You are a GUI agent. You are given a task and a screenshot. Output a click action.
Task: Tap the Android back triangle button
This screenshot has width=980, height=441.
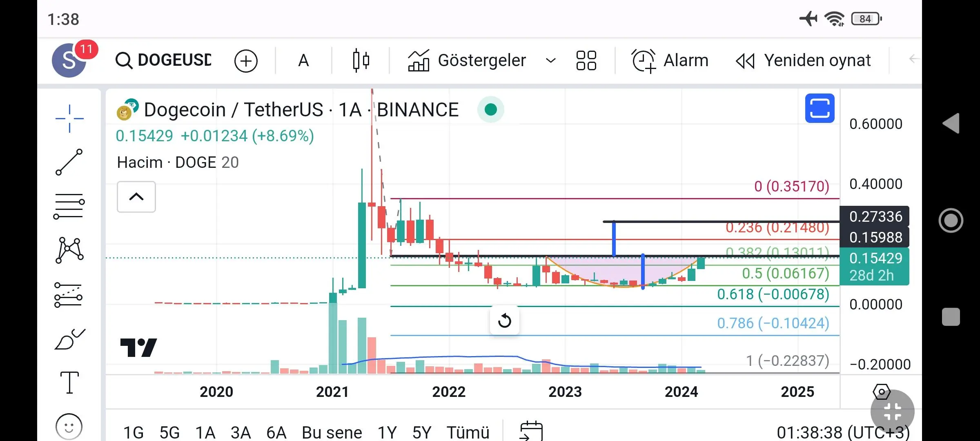[951, 123]
